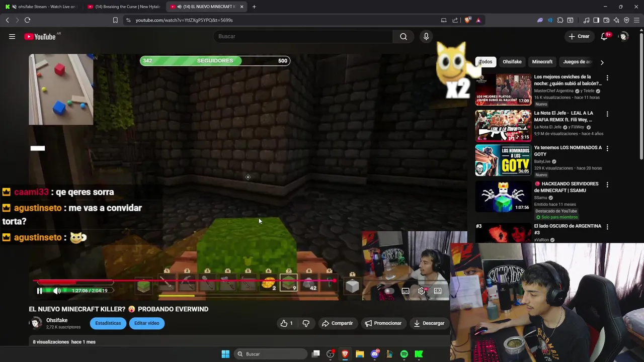Open File Explorer from the taskbar
This screenshot has width=644, height=362.
click(x=360, y=354)
